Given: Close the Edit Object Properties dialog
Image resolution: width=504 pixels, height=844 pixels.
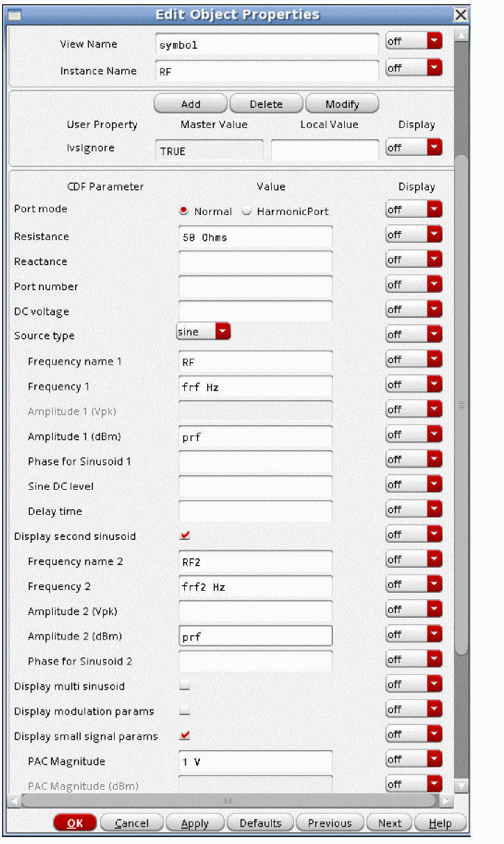Looking at the screenshot, I should 460,15.
